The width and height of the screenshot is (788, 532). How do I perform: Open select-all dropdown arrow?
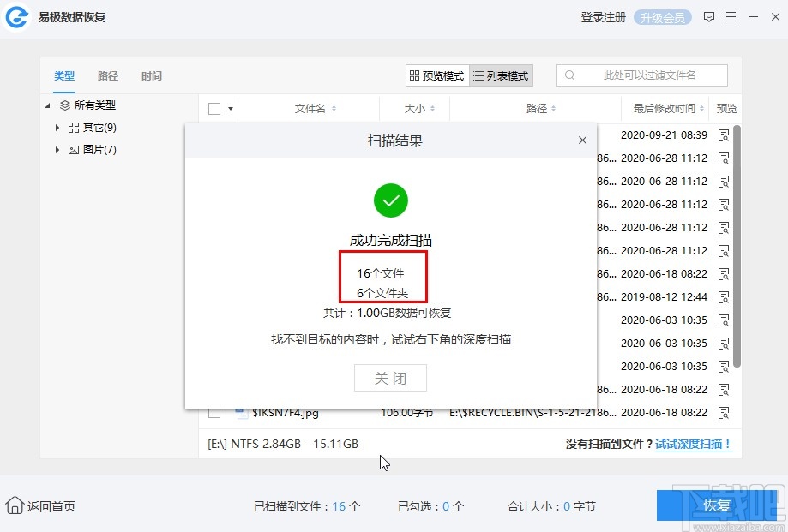(x=230, y=109)
